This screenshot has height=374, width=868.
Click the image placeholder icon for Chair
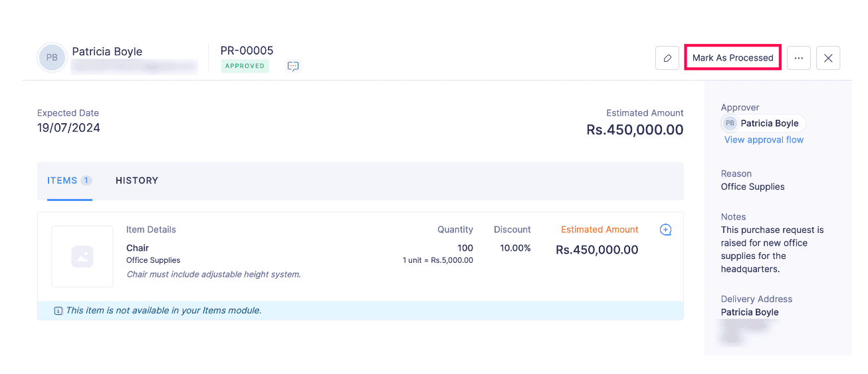[x=82, y=256]
